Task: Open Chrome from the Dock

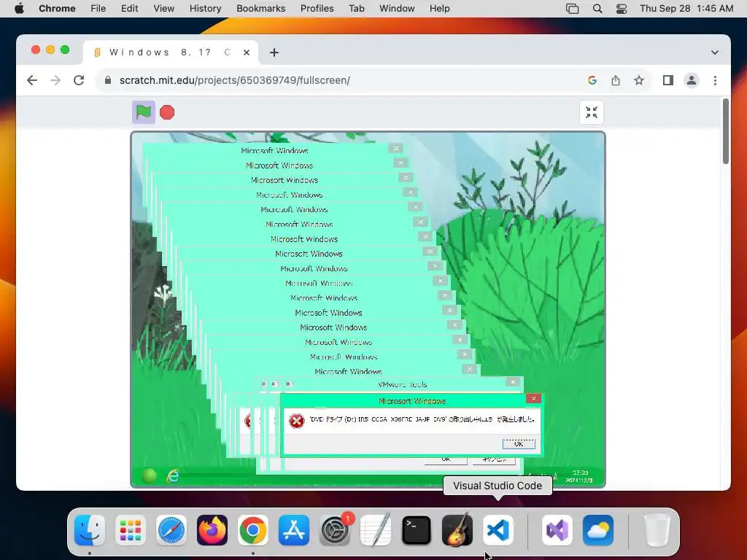Action: pyautogui.click(x=253, y=530)
